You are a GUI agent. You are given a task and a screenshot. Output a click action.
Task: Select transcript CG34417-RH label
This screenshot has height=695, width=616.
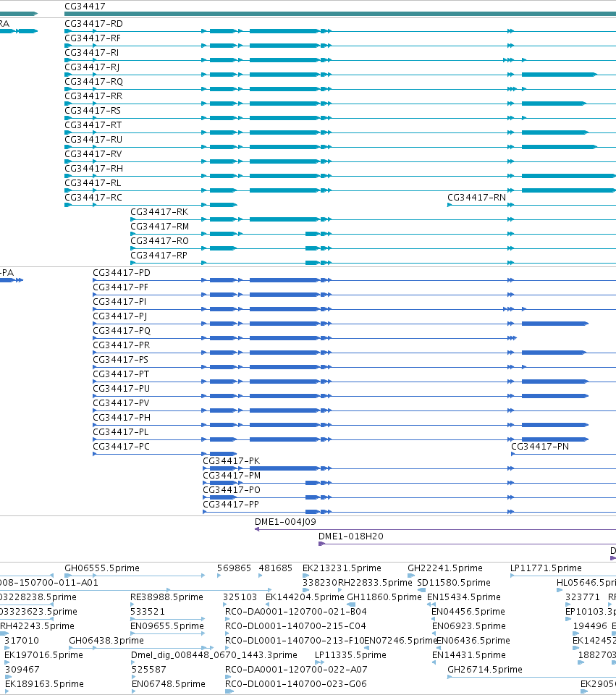pos(94,169)
